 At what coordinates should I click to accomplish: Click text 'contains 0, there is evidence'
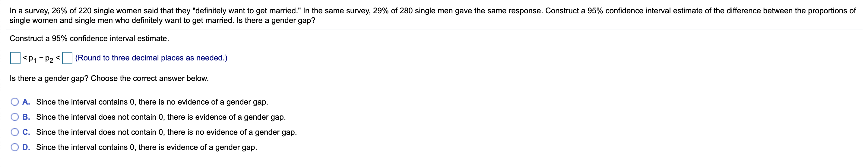pos(147,147)
